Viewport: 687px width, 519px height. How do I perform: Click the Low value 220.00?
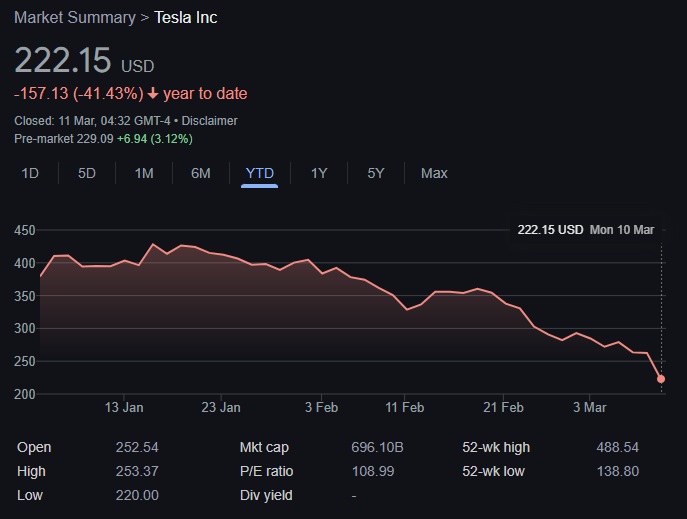(137, 495)
